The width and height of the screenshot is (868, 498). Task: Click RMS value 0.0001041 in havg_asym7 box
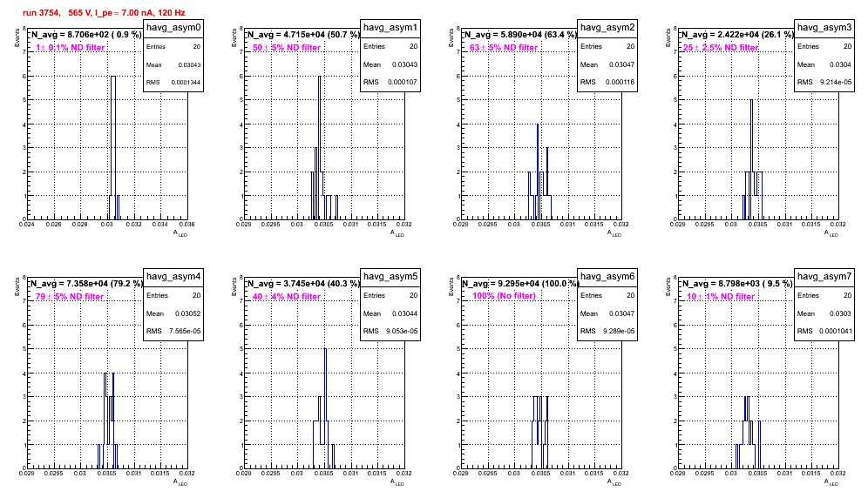pyautogui.click(x=835, y=331)
